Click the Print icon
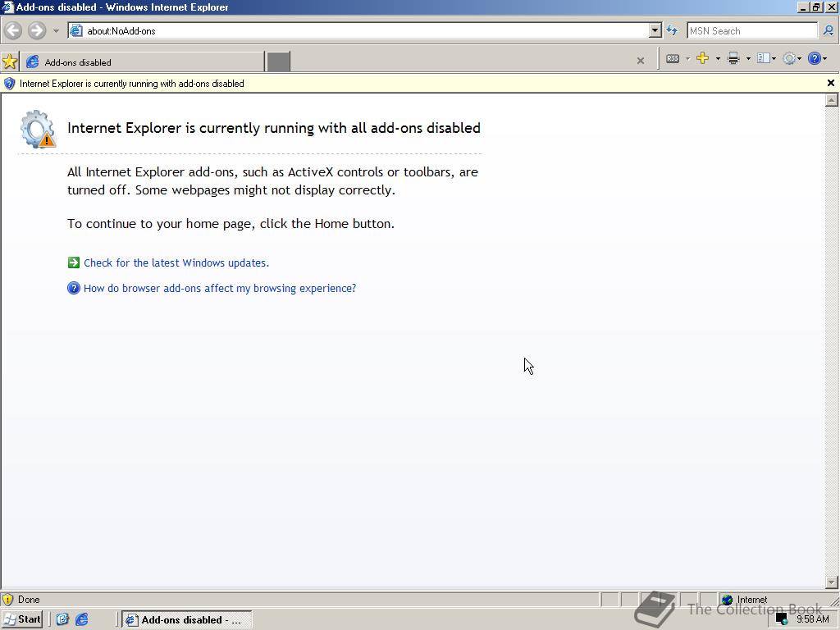The width and height of the screenshot is (840, 630). pos(733,58)
